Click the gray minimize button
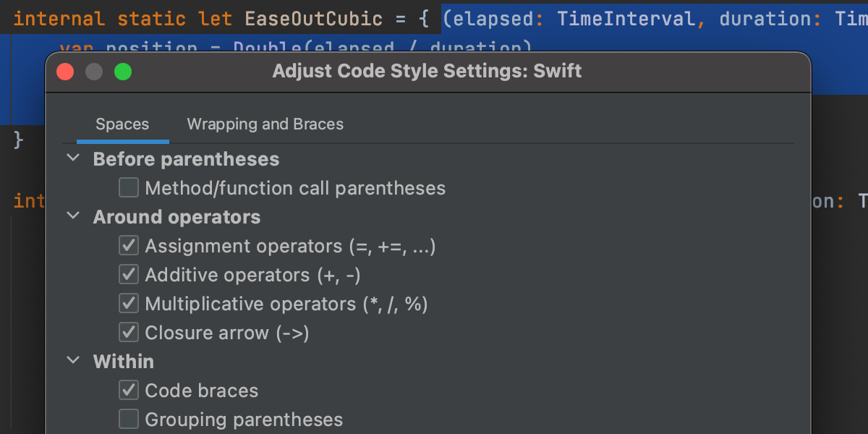868x434 pixels. 94,72
